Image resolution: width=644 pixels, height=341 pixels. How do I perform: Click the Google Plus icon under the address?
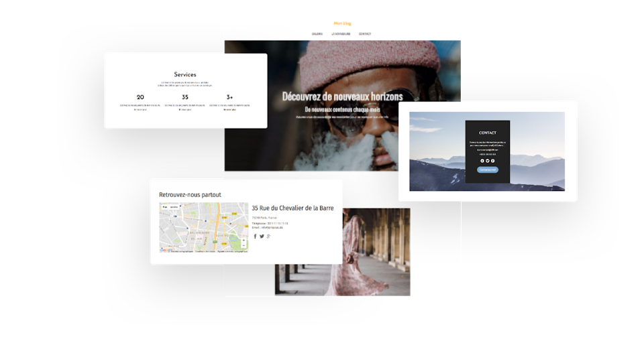[x=268, y=236]
